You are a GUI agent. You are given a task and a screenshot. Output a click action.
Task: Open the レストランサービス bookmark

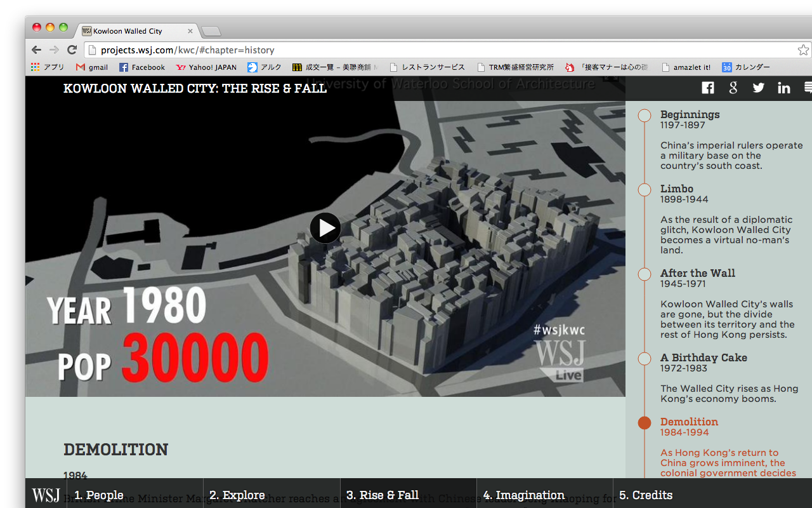tap(427, 67)
